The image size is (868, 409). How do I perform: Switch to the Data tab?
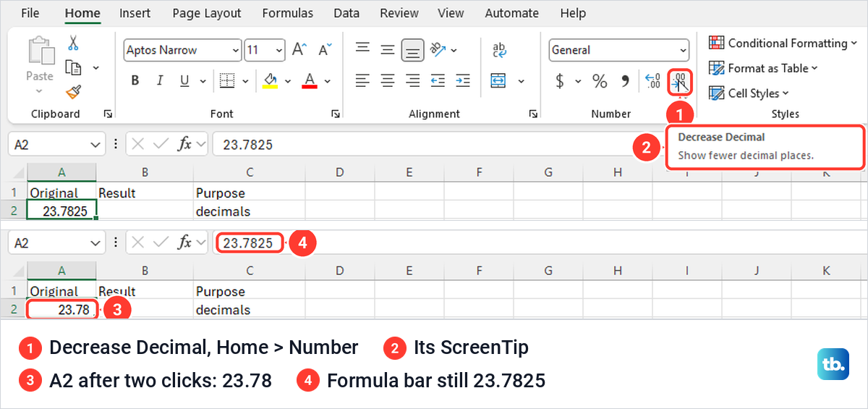click(x=346, y=13)
